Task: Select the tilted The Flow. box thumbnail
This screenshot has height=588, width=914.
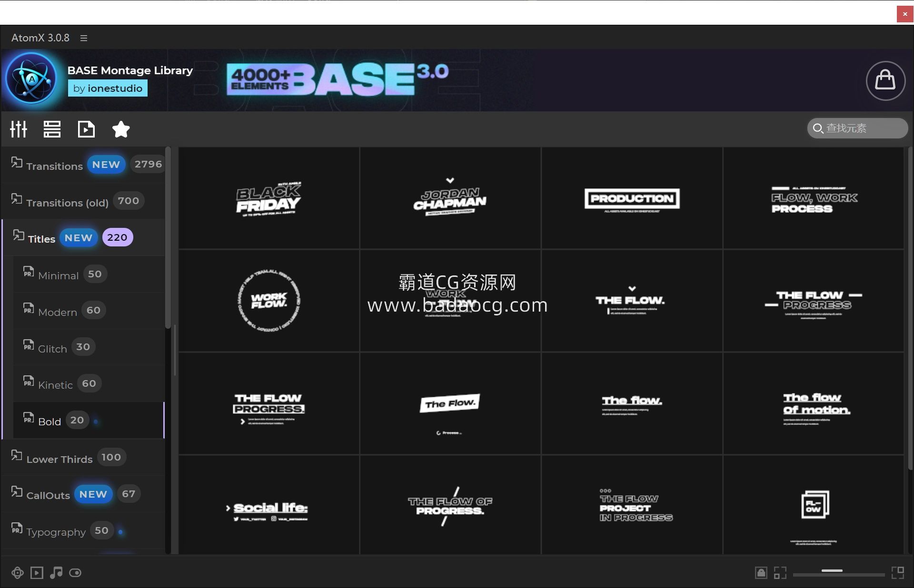Action: (x=450, y=403)
